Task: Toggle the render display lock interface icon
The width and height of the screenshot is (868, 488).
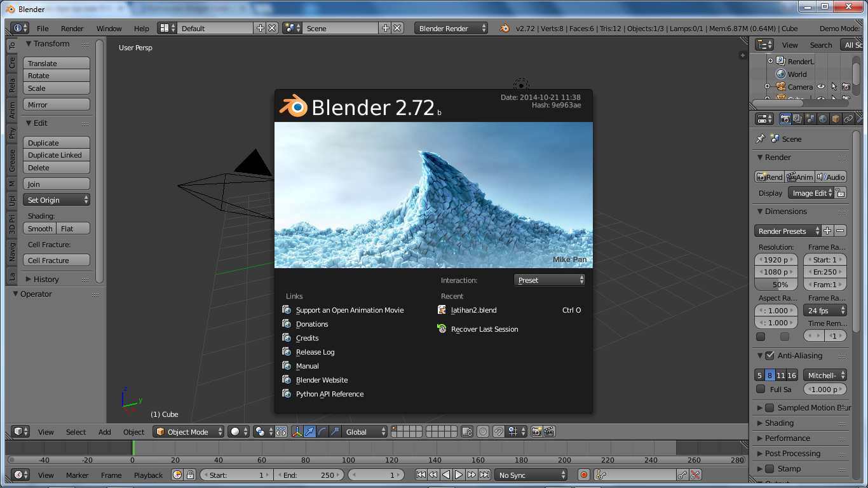Action: click(840, 193)
